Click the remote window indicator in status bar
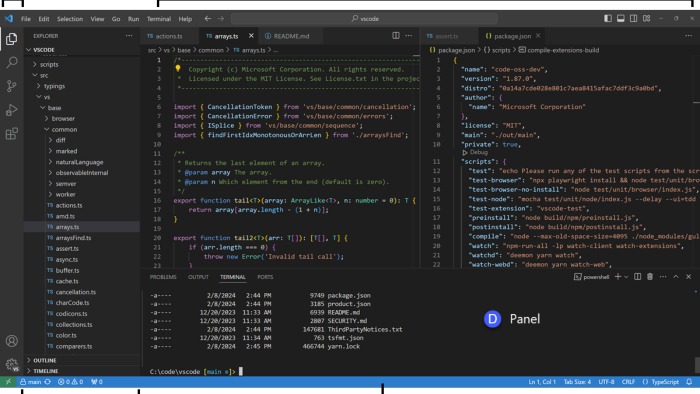Viewport: 700px width, 394px height. 8,382
